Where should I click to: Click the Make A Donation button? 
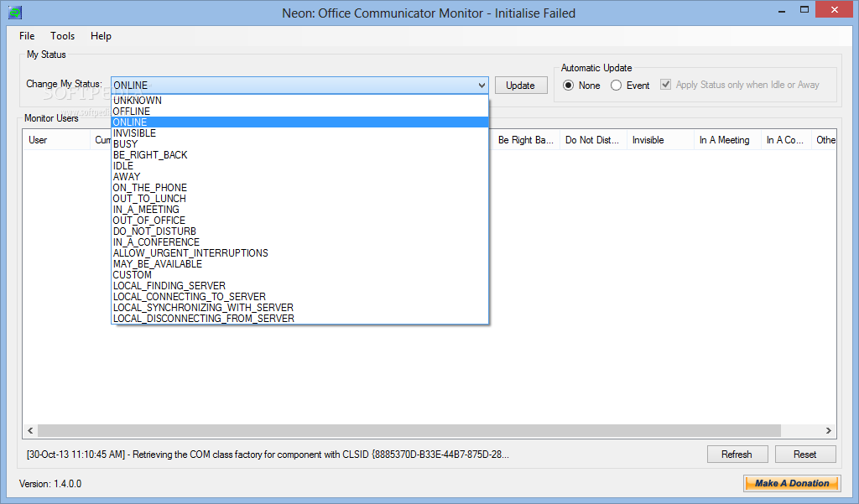(x=792, y=483)
